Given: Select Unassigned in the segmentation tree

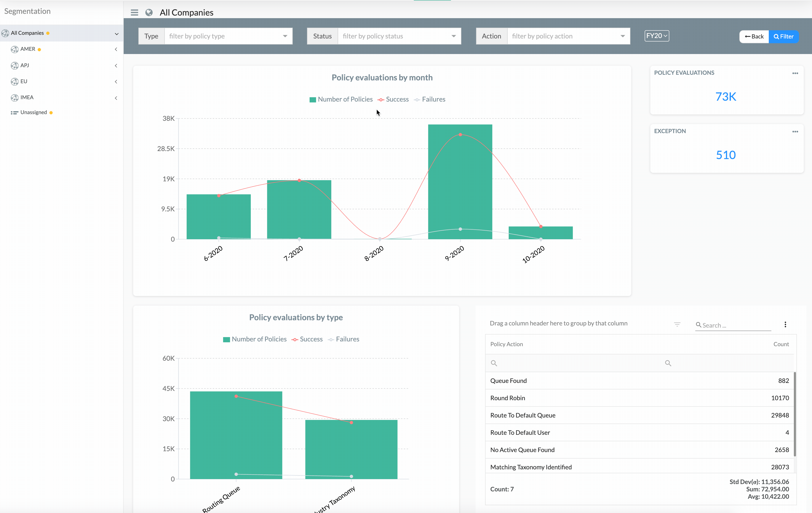Looking at the screenshot, I should point(33,112).
